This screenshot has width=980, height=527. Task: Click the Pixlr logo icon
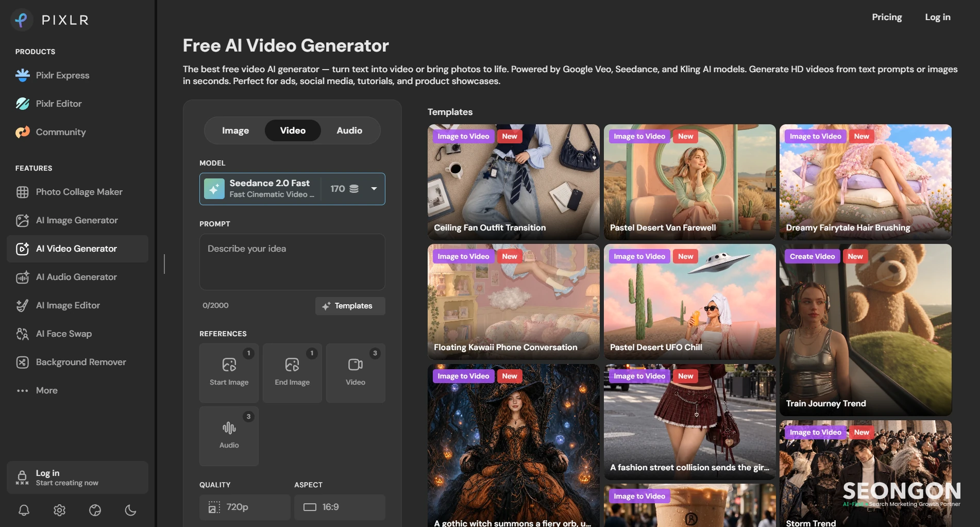22,20
